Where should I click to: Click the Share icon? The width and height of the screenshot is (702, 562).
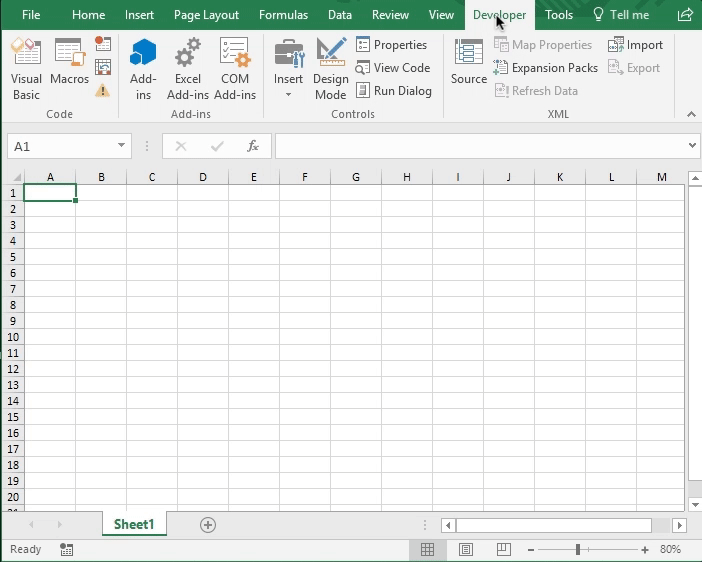[685, 15]
